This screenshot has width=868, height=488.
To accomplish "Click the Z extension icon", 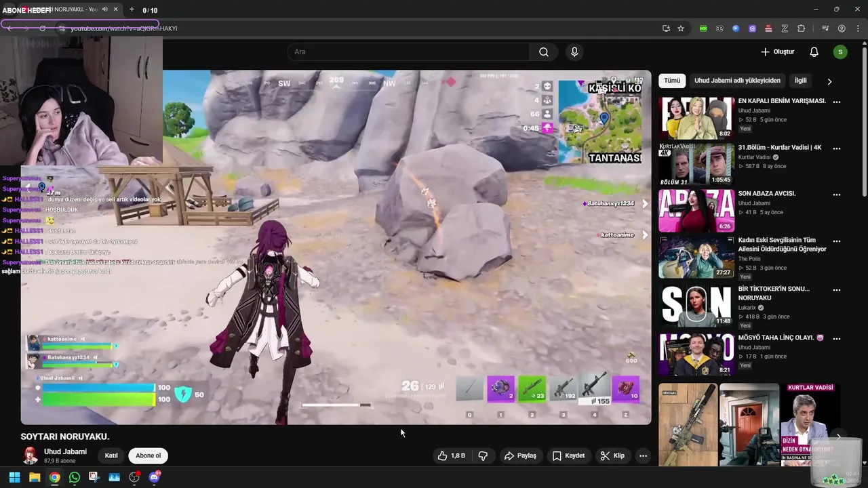I will point(785,28).
